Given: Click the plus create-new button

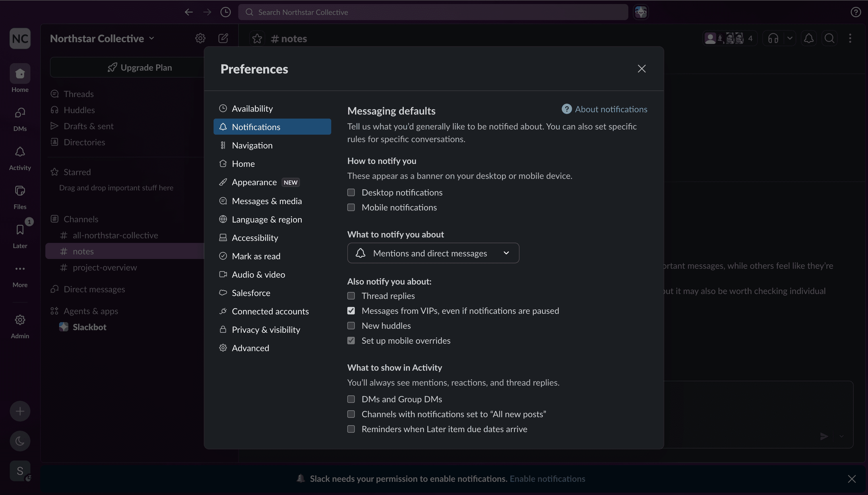Looking at the screenshot, I should 20,411.
